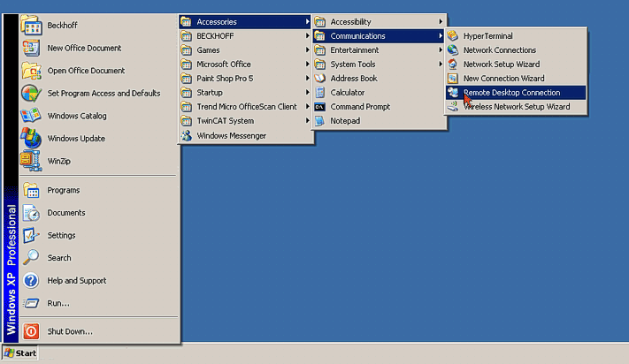629x364 pixels.
Task: Click the HyperTerminal icon
Action: tap(453, 36)
